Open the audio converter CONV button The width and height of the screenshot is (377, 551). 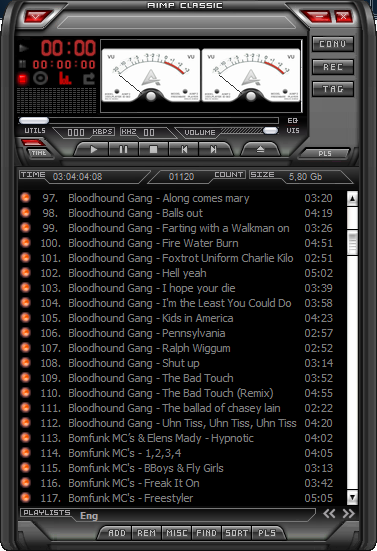coord(333,44)
